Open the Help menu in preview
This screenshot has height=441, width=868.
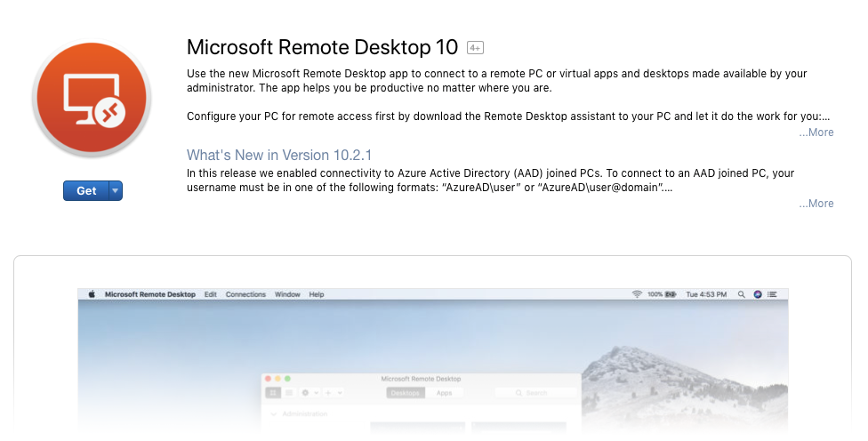click(317, 294)
